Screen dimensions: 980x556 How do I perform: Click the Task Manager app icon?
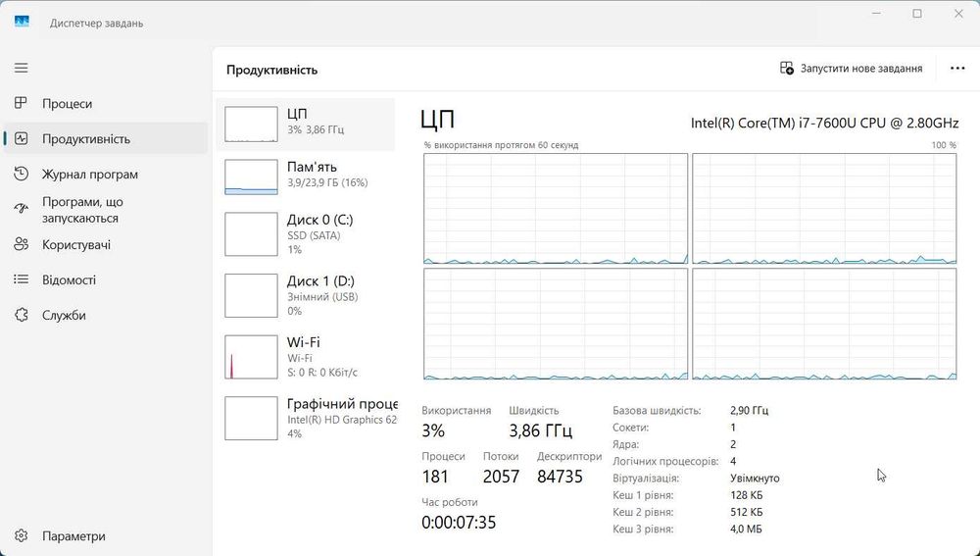click(x=22, y=22)
